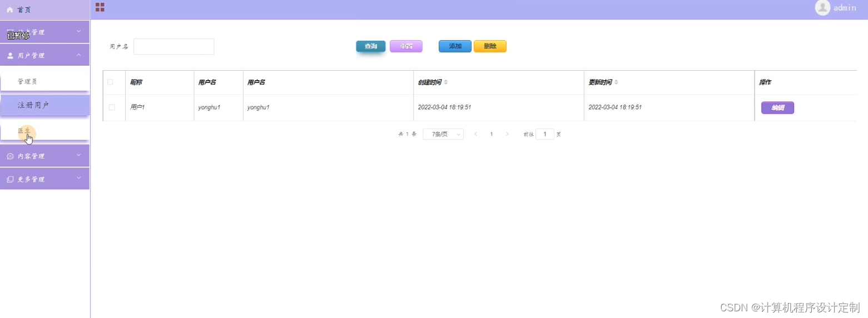Open the 7条/页 page size dropdown
The image size is (868, 318).
pos(443,134)
